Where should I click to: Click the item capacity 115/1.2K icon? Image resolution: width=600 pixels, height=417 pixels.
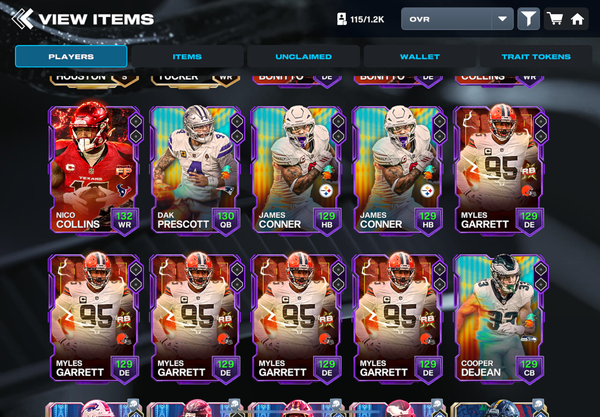[x=341, y=19]
